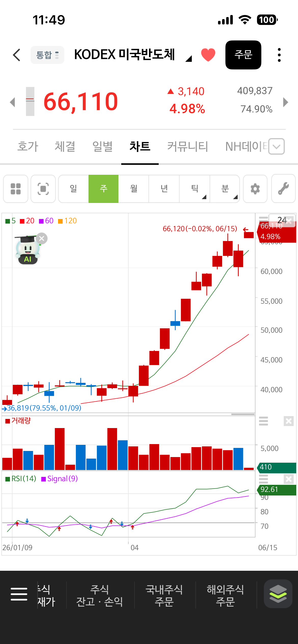The height and width of the screenshot is (644, 298).
Task: Tap the large 66,110 current price
Action: [81, 102]
